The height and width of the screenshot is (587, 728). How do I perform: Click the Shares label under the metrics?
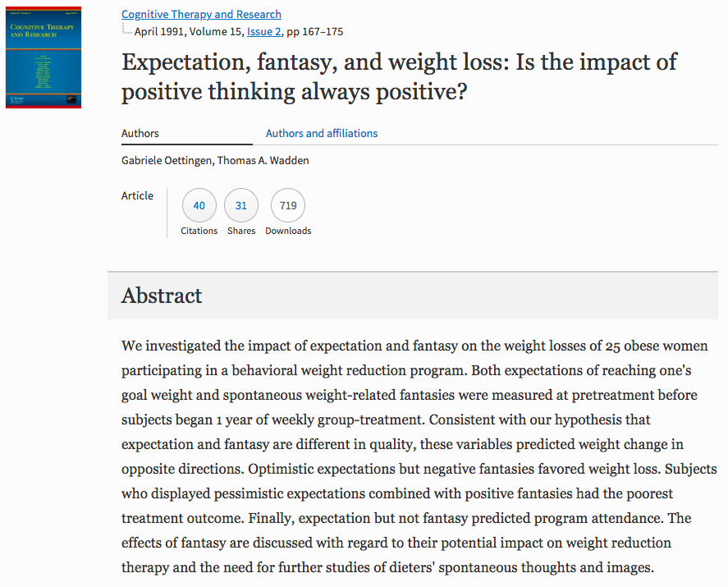pyautogui.click(x=241, y=231)
